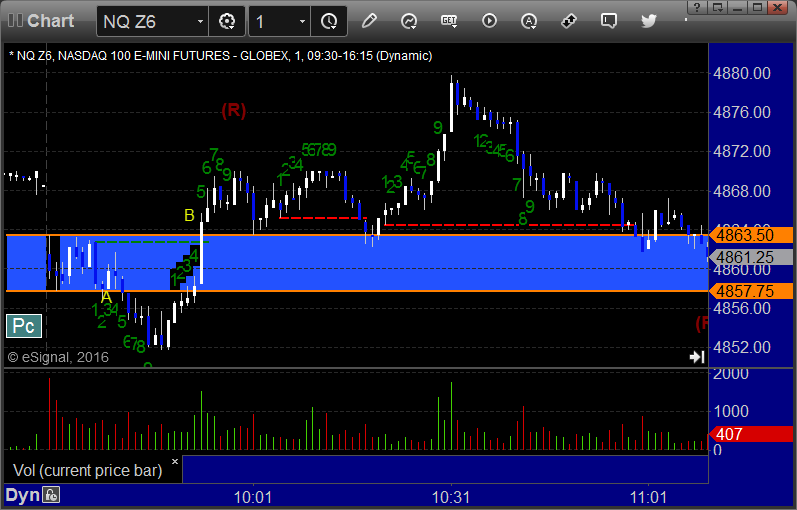The width and height of the screenshot is (797, 510).
Task: Click the 4852.00 price axis label
Action: point(742,347)
